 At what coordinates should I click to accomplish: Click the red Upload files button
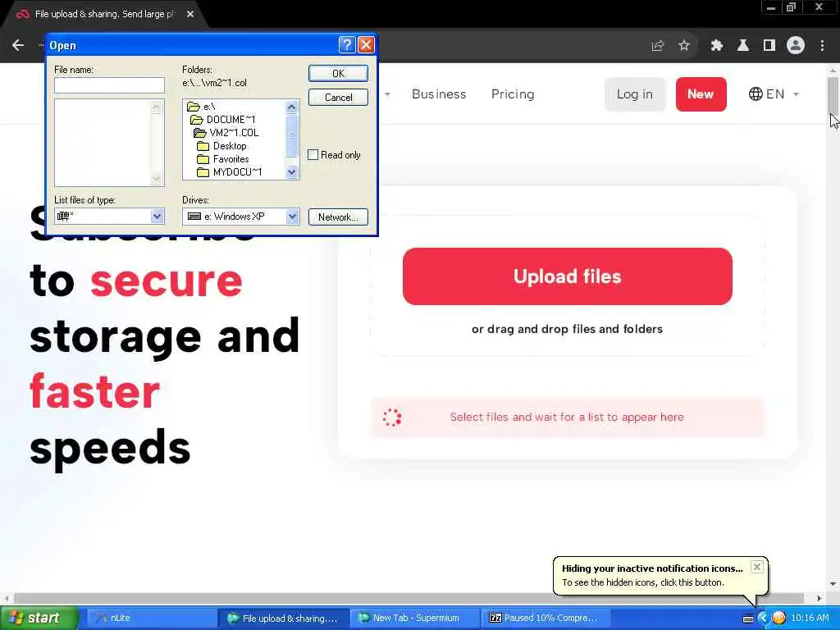coord(568,276)
